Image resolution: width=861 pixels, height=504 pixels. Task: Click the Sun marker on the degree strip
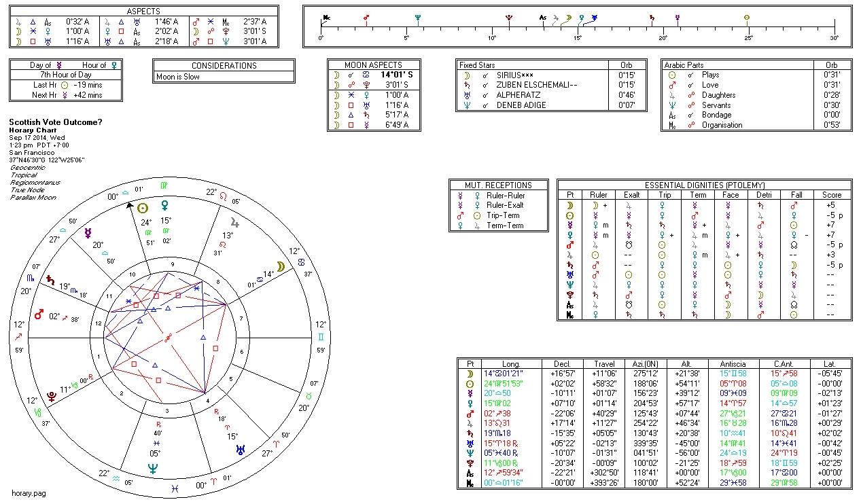(748, 18)
